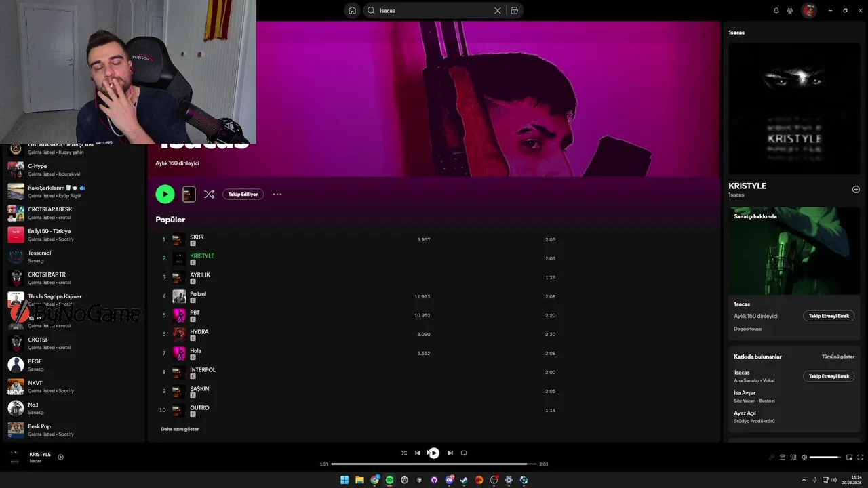Open the queue icon in player bar

click(783, 457)
